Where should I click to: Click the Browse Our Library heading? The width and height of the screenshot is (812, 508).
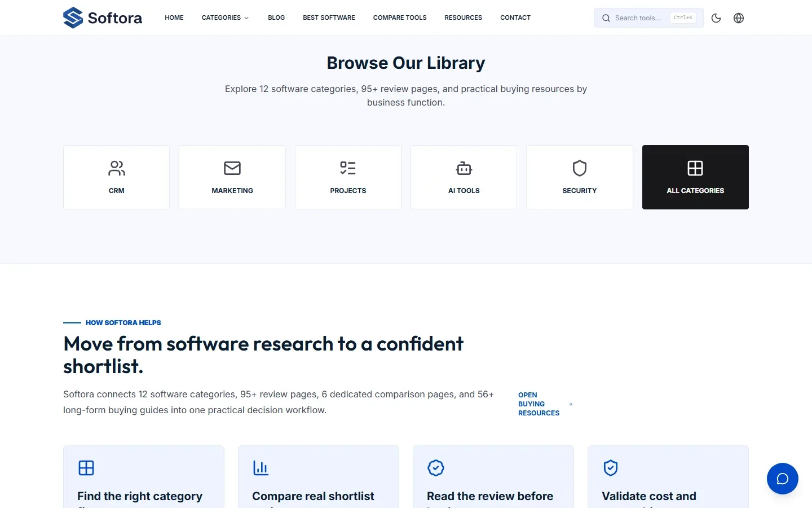[406, 63]
